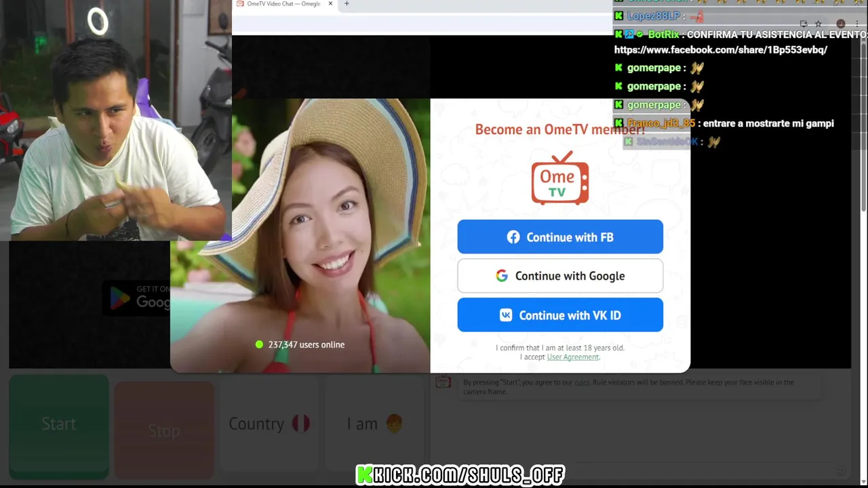Click the Facebook icon on Continue with FB
The height and width of the screenshot is (488, 868).
click(513, 237)
